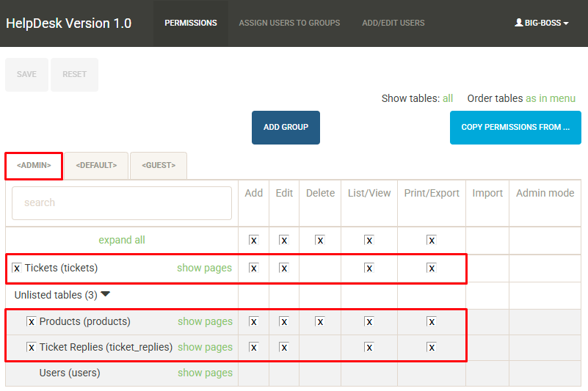Viewport: 588px width, 391px height.
Task: Toggle the Products table row checkbox
Action: [x=32, y=322]
